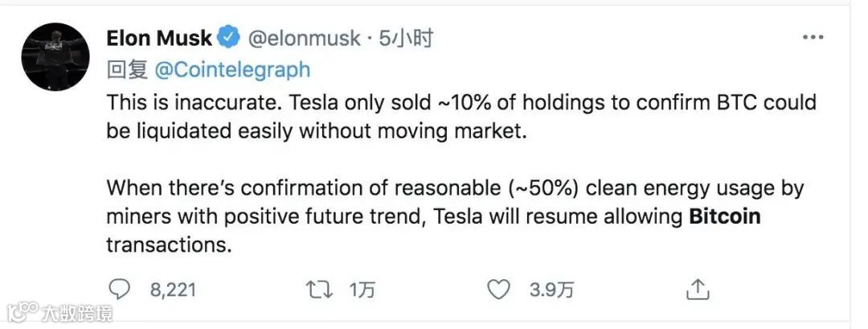Click the "When there's confirmation" paragraph
Image resolution: width=868 pixels, height=329 pixels.
454,216
